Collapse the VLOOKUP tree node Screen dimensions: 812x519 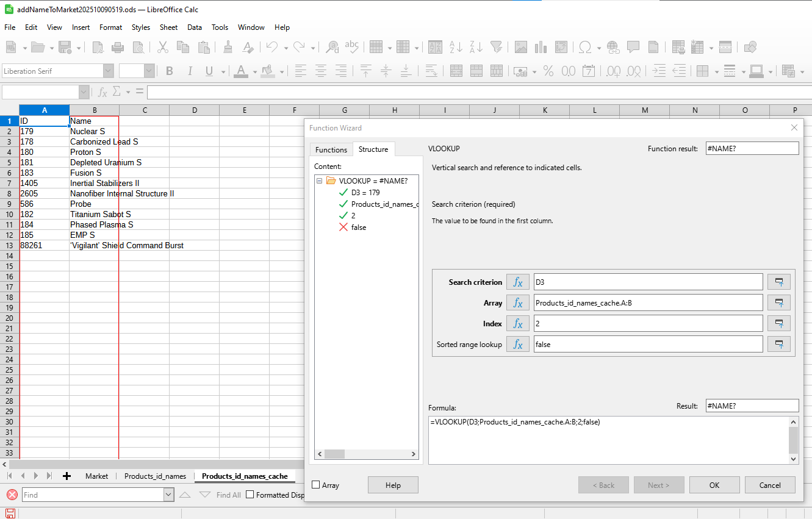[x=320, y=181]
